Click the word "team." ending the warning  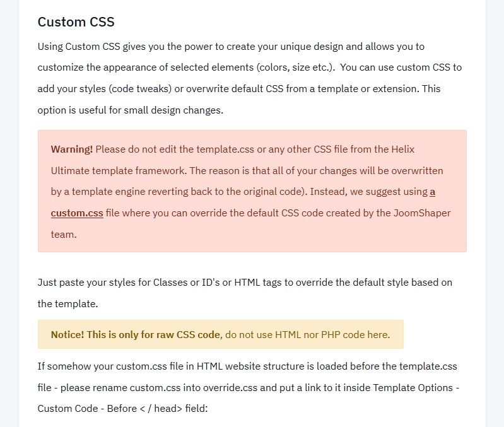[x=64, y=234]
